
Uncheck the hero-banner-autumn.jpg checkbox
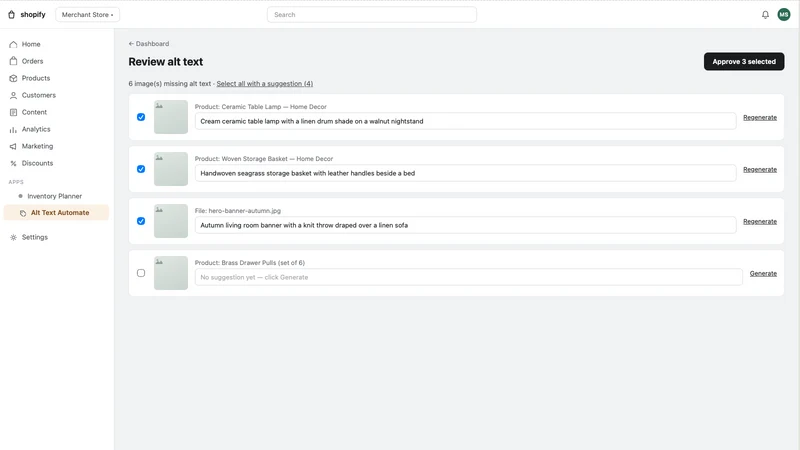pos(141,221)
